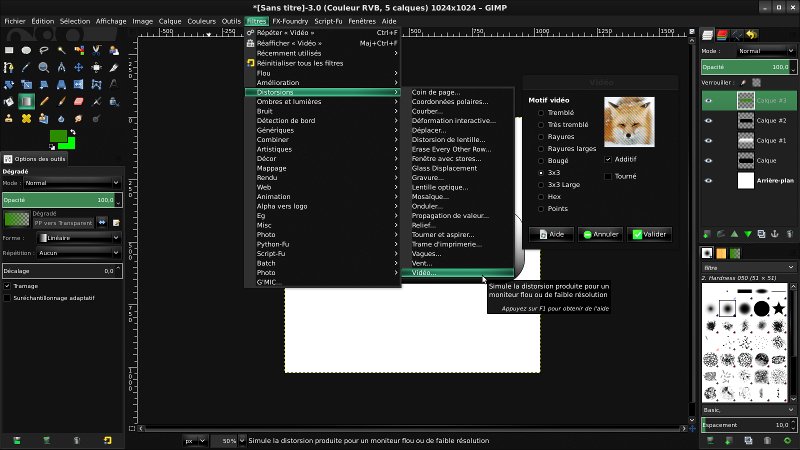800x450 pixels.
Task: Select the Clone stamp tool
Action: tap(9, 118)
